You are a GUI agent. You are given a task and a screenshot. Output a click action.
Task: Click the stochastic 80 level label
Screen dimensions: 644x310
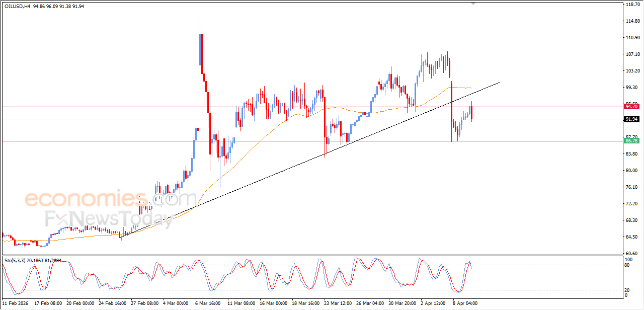[628, 265]
